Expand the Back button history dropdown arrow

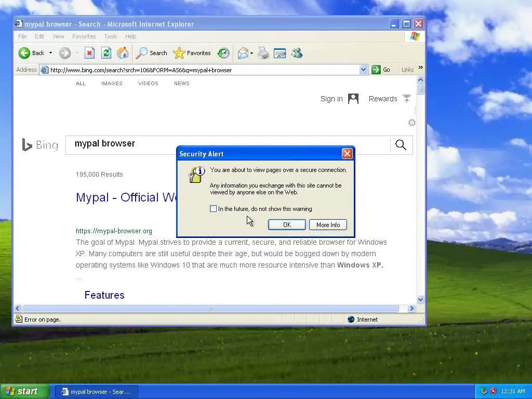coord(50,53)
